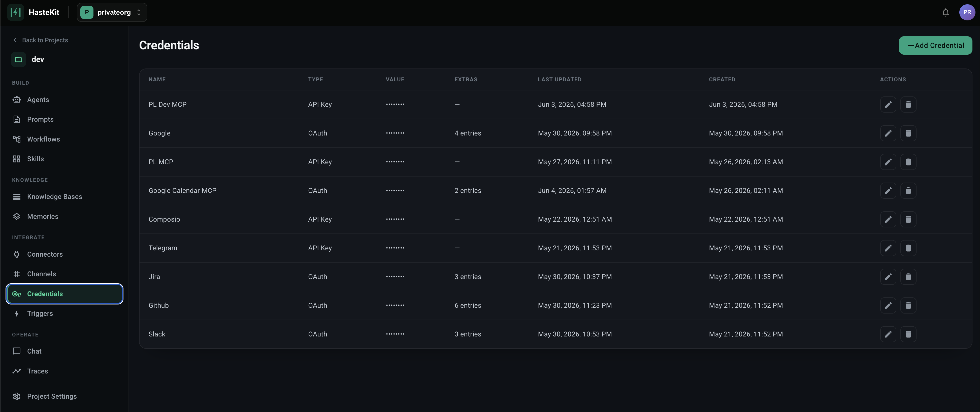This screenshot has height=412, width=980.
Task: Click the HasteKit logo icon
Action: [16, 13]
